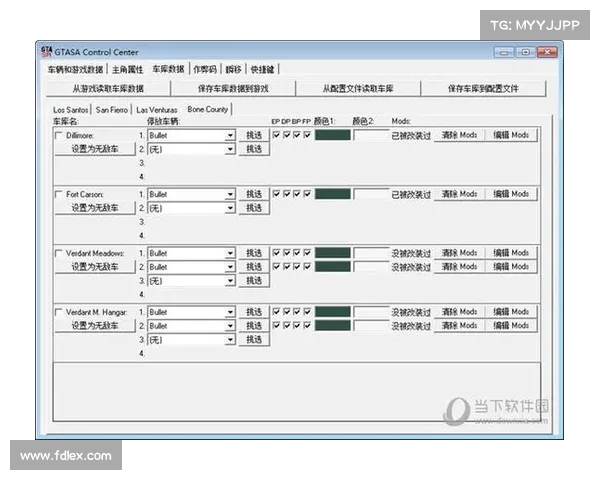
Task: Click 编辑 Mods for Verdant M. Hangar slot 2
Action: [x=511, y=326]
